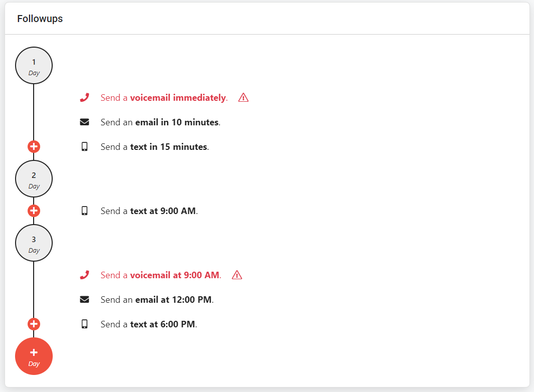Click envelope icon for email at 12:00 PM
This screenshot has height=392, width=534.
click(x=84, y=299)
